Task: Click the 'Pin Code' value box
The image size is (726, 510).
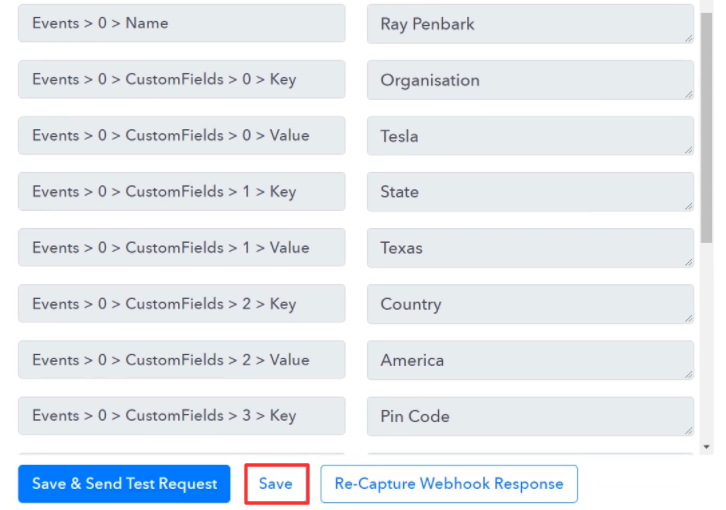Action: 530,416
